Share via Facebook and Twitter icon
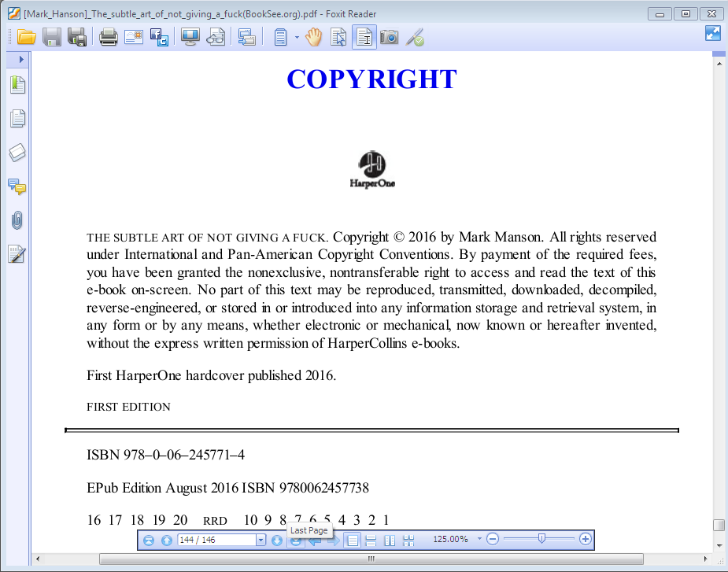Screen dimensions: 728x572 [159, 37]
